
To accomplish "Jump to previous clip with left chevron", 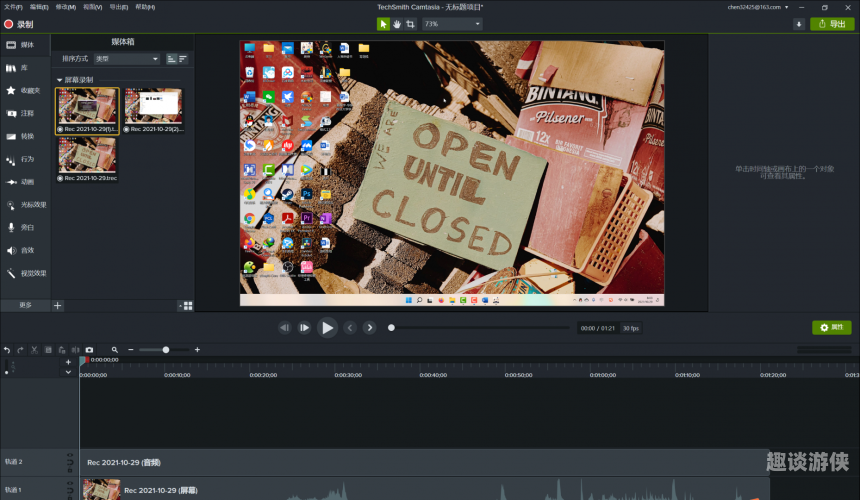I will click(x=350, y=328).
